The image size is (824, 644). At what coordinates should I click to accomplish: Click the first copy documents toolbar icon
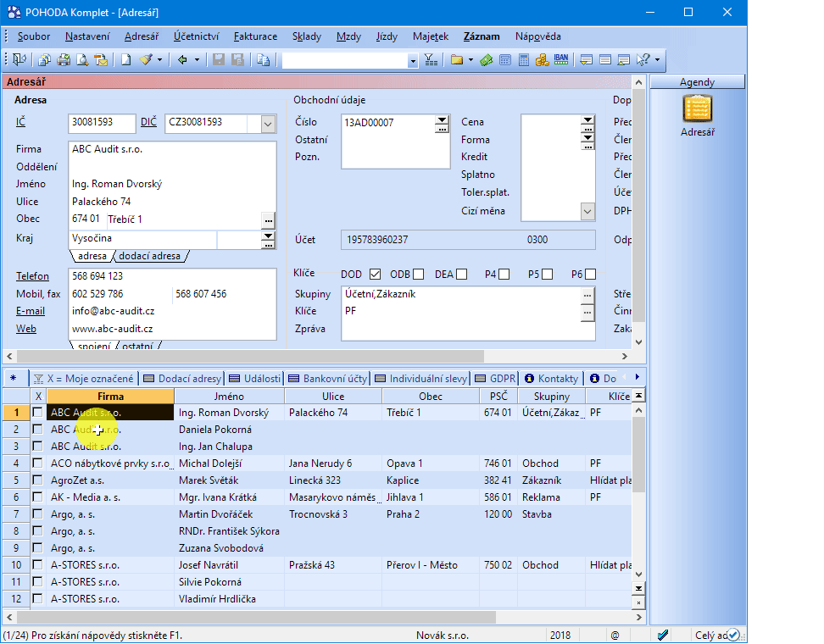point(45,60)
